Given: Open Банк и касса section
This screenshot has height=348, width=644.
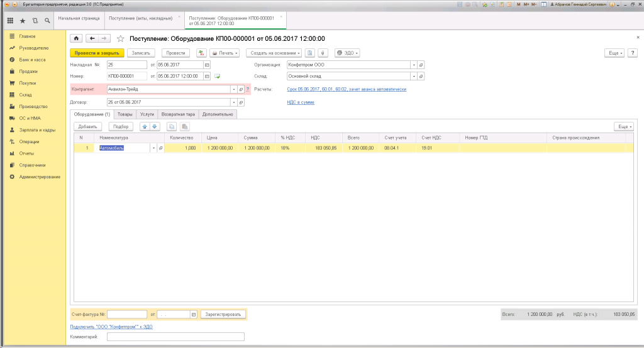Looking at the screenshot, I should pyautogui.click(x=32, y=60).
